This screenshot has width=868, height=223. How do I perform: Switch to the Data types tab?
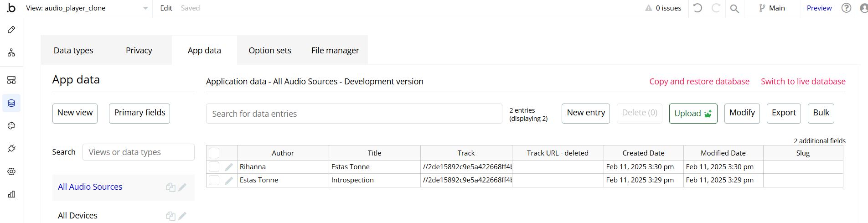click(x=73, y=51)
